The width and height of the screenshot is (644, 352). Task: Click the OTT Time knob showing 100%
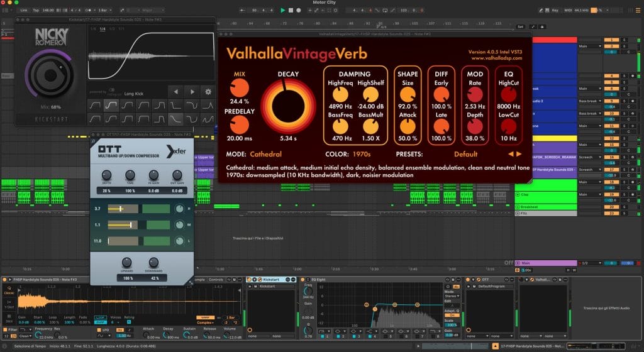coord(130,175)
